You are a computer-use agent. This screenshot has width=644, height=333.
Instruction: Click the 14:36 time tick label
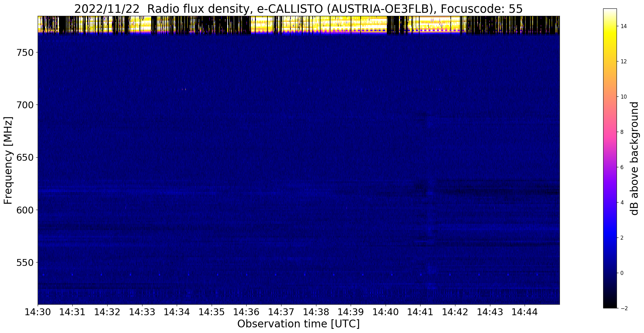pos(247,312)
